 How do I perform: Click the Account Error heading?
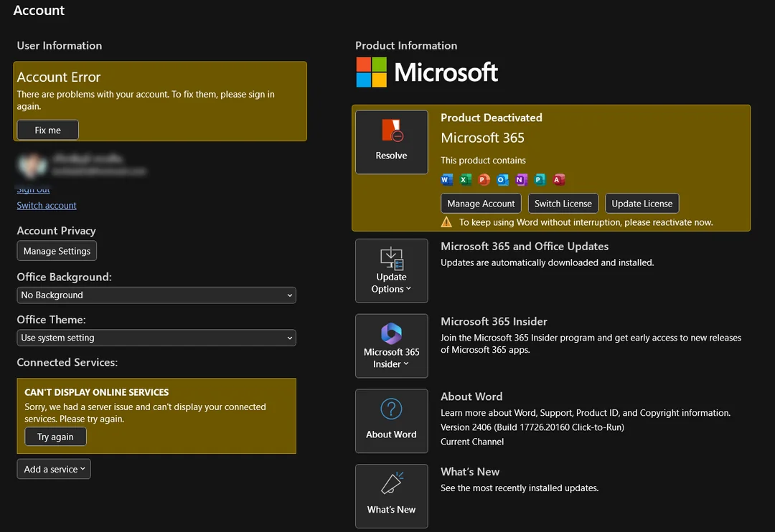[x=59, y=77]
